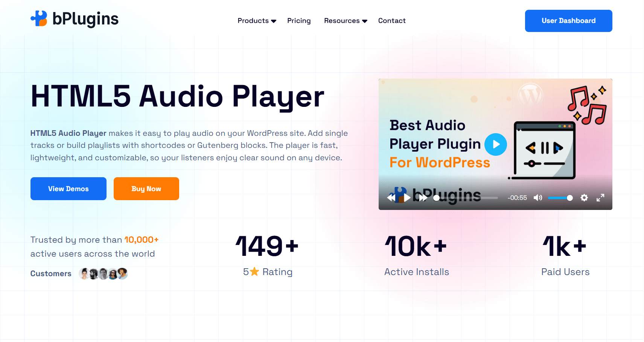Expand the Resources dropdown menu
Screen dimensions: 644x342
(x=346, y=21)
